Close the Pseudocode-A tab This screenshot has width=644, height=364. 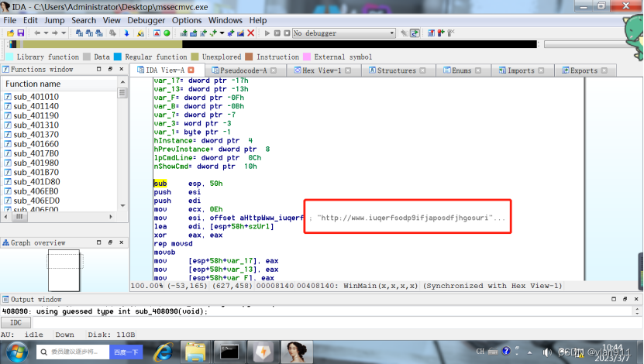274,70
